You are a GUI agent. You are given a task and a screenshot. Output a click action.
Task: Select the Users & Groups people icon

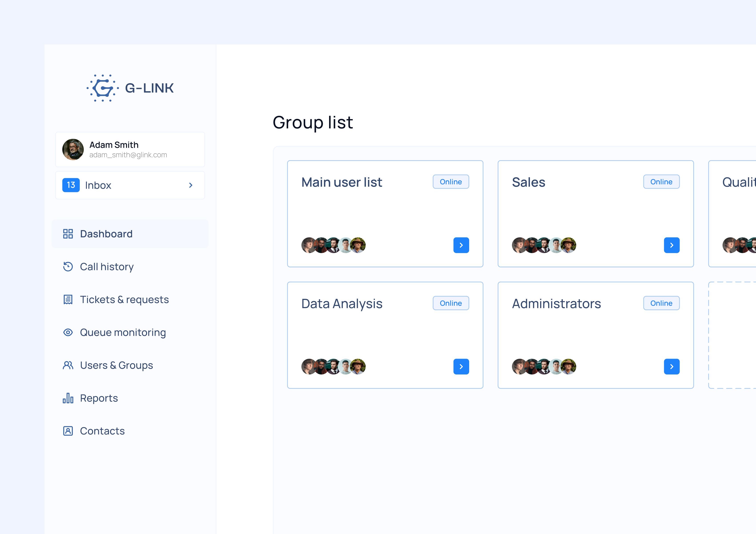(68, 365)
